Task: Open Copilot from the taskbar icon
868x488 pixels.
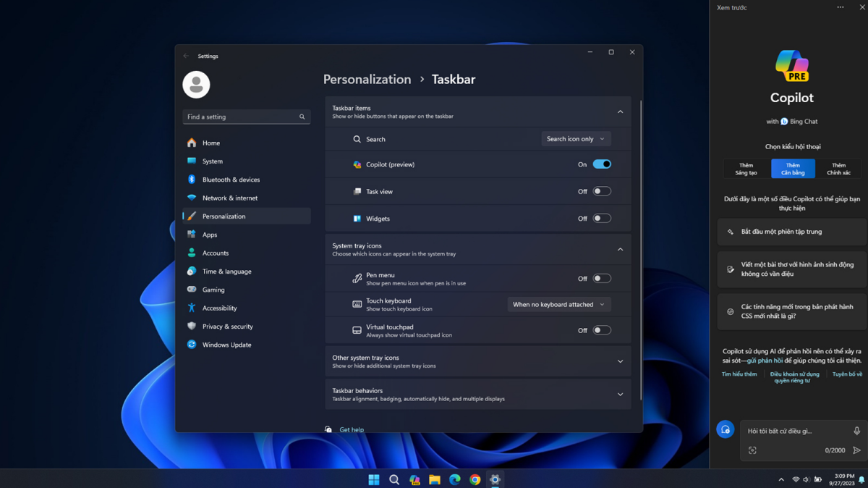Action: coord(414,479)
